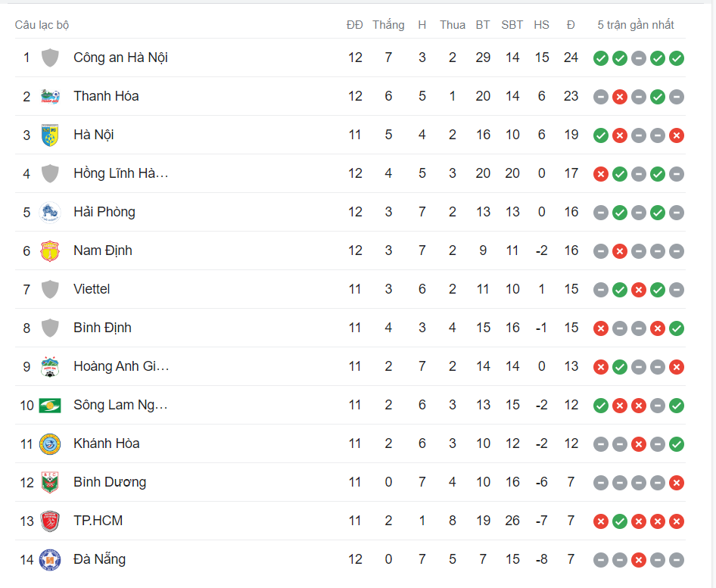The width and height of the screenshot is (716, 588).
Task: Open the Viettel club page
Action: click(x=92, y=289)
